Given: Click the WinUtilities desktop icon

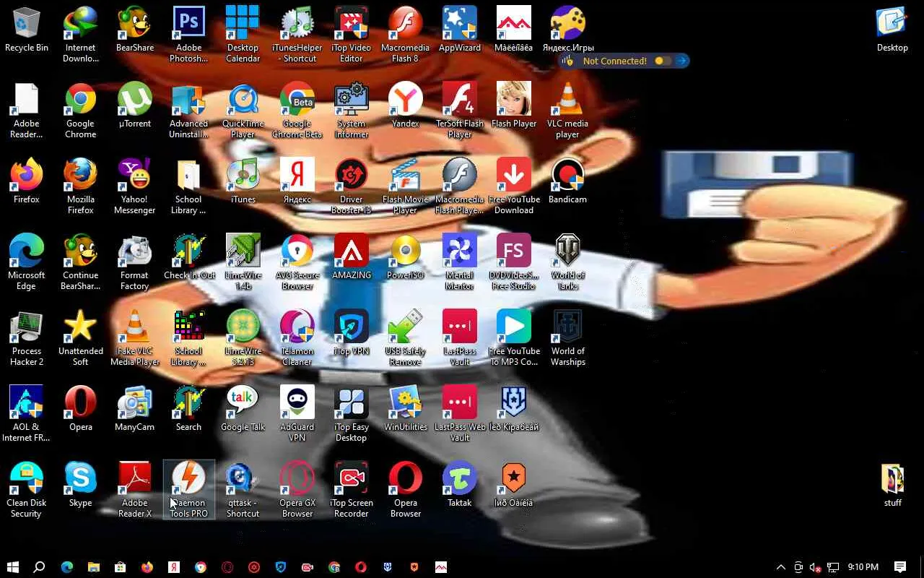Looking at the screenshot, I should point(406,409).
